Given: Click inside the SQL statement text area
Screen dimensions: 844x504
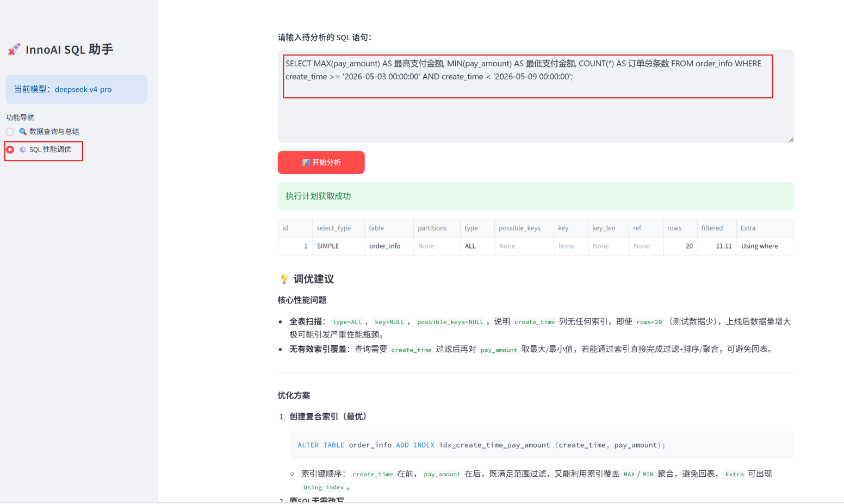Looking at the screenshot, I should pyautogui.click(x=536, y=96).
